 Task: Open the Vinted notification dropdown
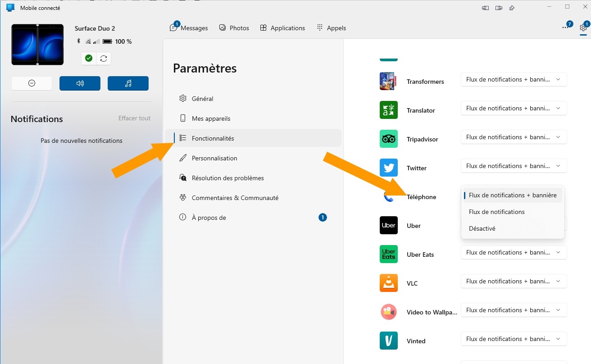(514, 339)
